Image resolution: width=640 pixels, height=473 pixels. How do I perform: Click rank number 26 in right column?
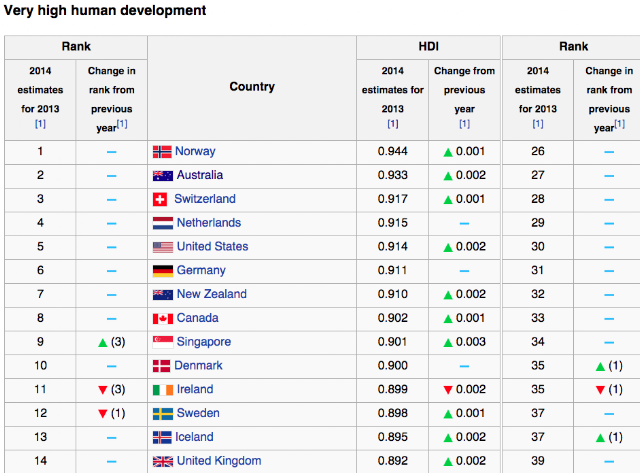point(538,151)
